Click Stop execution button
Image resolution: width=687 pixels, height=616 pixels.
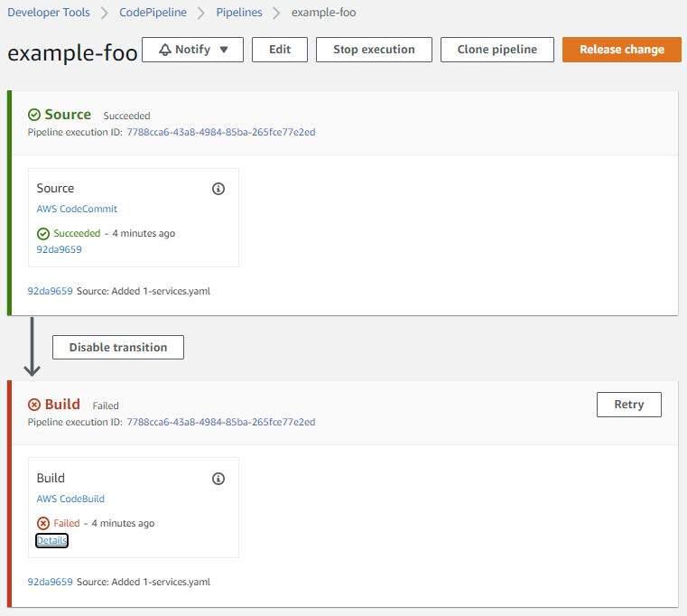coord(374,50)
